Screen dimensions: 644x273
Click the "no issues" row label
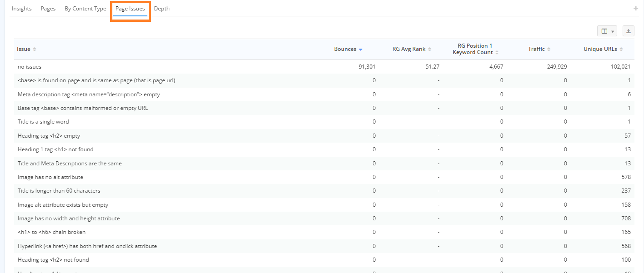pos(30,67)
